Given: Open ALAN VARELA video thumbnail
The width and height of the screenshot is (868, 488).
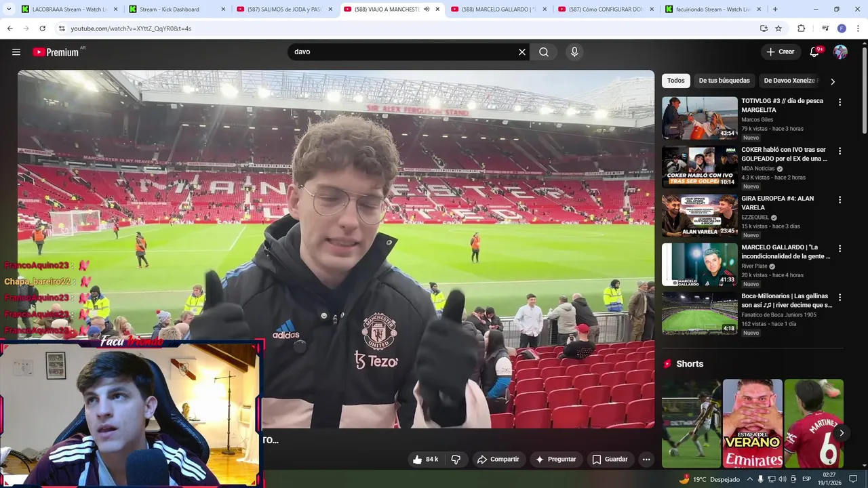Looking at the screenshot, I should pos(700,216).
